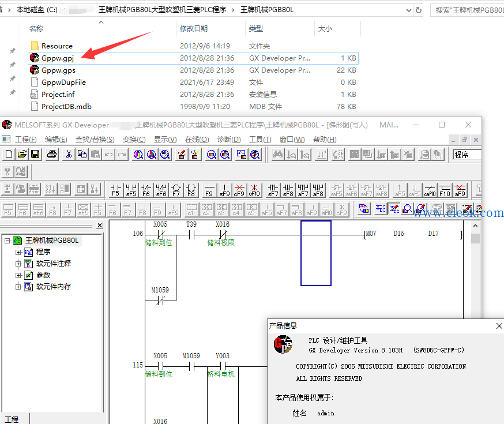Viewport: 504px width, 424px height.
Task: Insert parallel rising pulse contact with the aF7 icon
Action: [x=303, y=190]
